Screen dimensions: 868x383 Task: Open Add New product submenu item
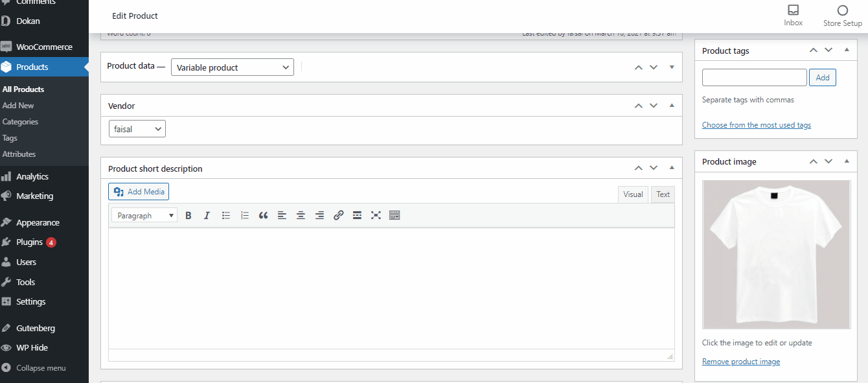tap(18, 105)
